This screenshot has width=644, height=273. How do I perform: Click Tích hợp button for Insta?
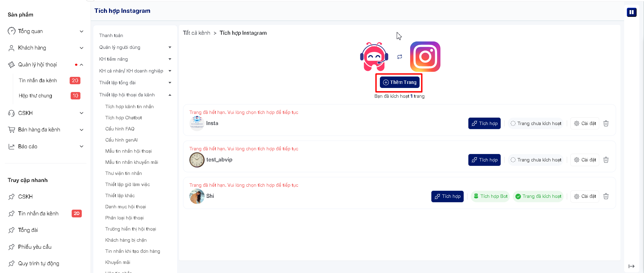point(485,123)
